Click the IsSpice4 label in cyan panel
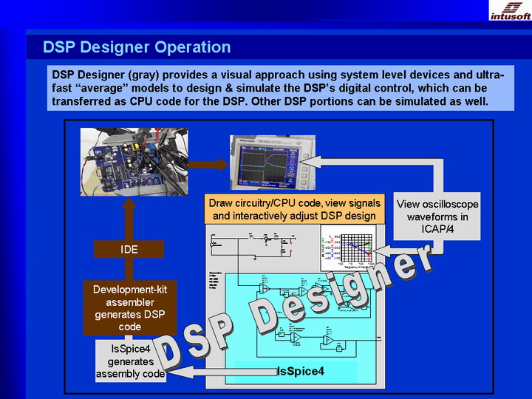532x399 pixels. [x=301, y=371]
